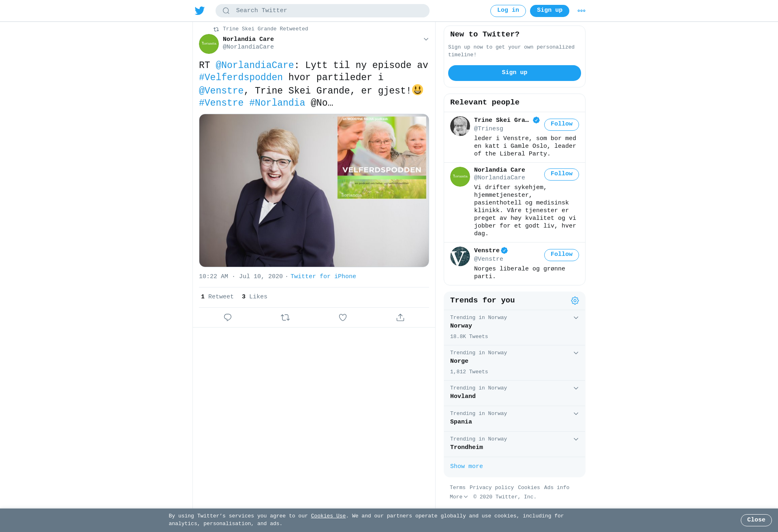This screenshot has height=532, width=778.
Task: Reply to the tweet using the comment icon
Action: pos(228,317)
